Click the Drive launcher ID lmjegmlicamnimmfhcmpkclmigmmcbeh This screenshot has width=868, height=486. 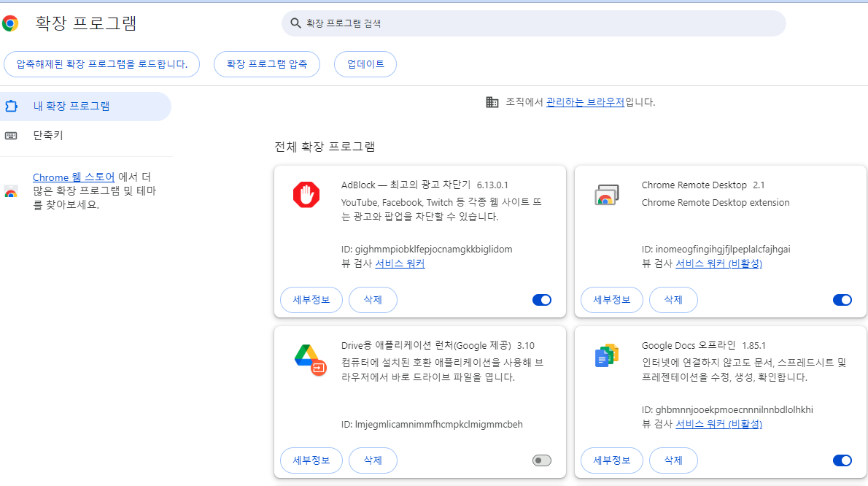coord(432,425)
